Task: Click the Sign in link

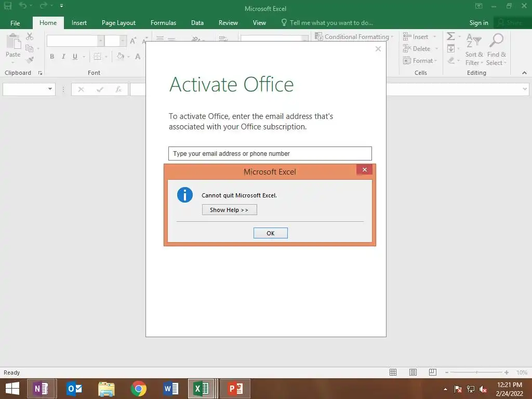Action: tap(478, 23)
